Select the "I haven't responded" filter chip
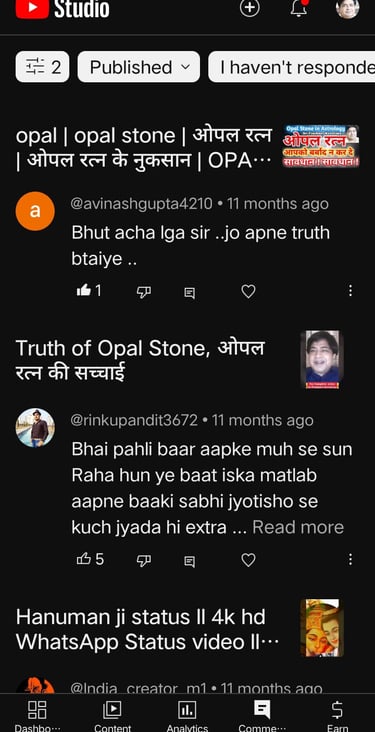The width and height of the screenshot is (375, 732). coord(291,67)
